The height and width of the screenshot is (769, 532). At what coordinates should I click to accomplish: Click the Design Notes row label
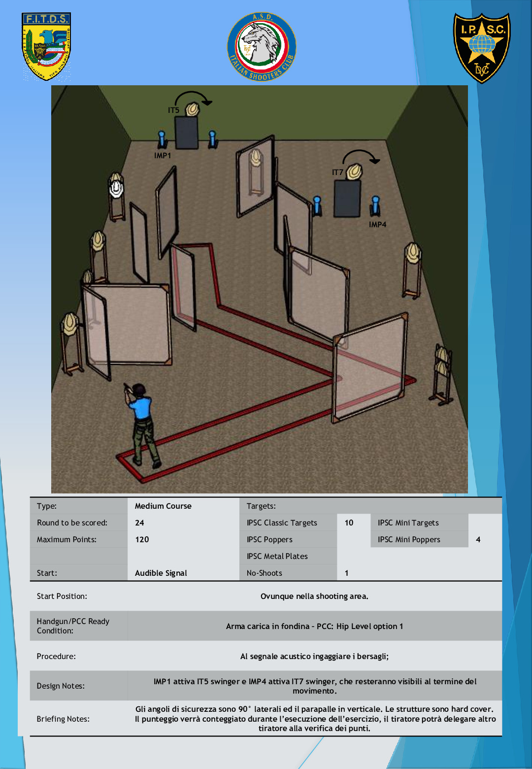click(61, 686)
